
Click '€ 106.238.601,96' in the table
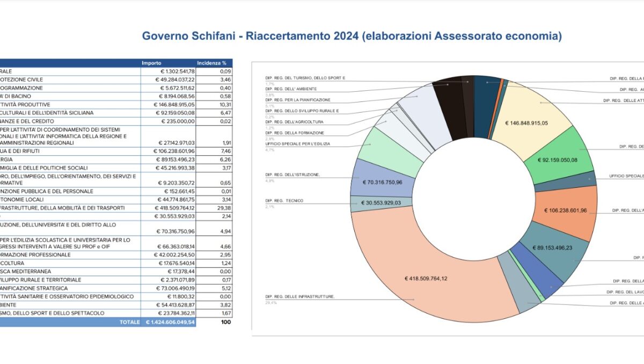point(174,151)
